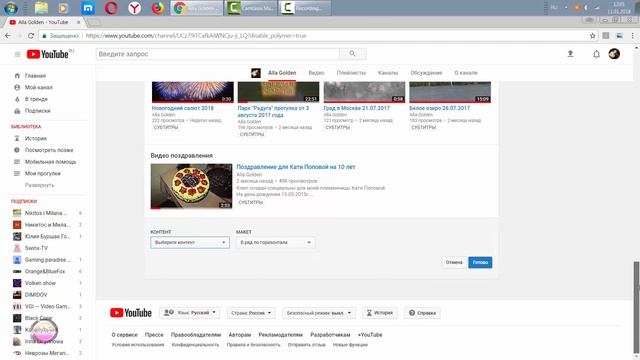This screenshot has width=640, height=360.
Task: Click the page vertical scrollbar thumb
Action: pyautogui.click(x=636, y=306)
